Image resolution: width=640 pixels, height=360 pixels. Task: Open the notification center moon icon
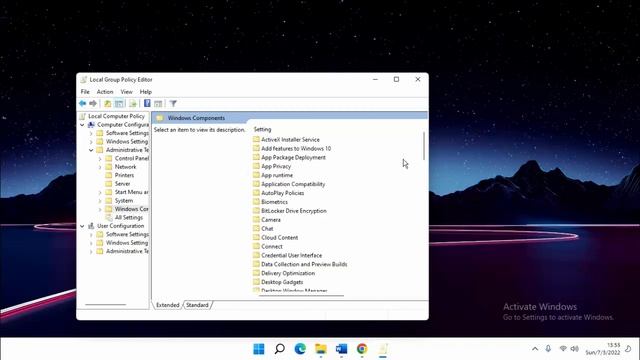click(x=629, y=349)
